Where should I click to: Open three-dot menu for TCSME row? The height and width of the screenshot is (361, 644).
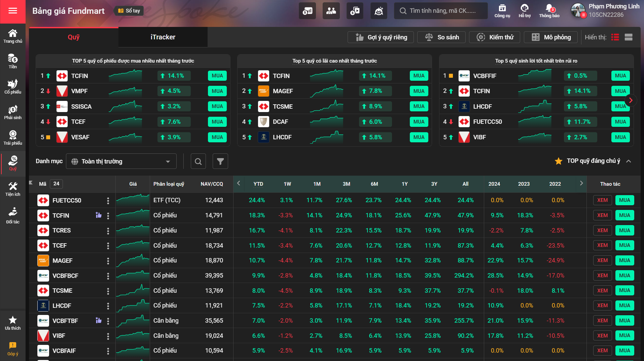point(108,291)
